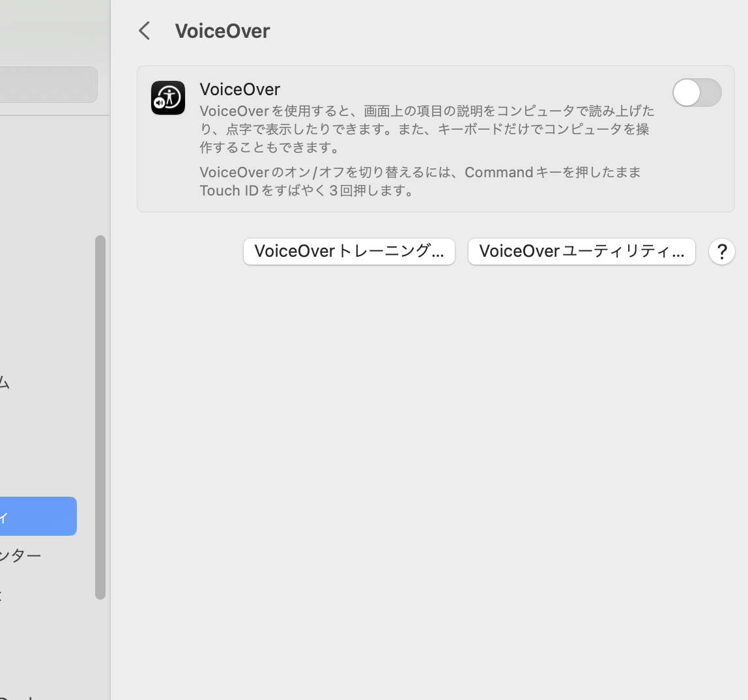Open help with the question mark button

(x=721, y=252)
